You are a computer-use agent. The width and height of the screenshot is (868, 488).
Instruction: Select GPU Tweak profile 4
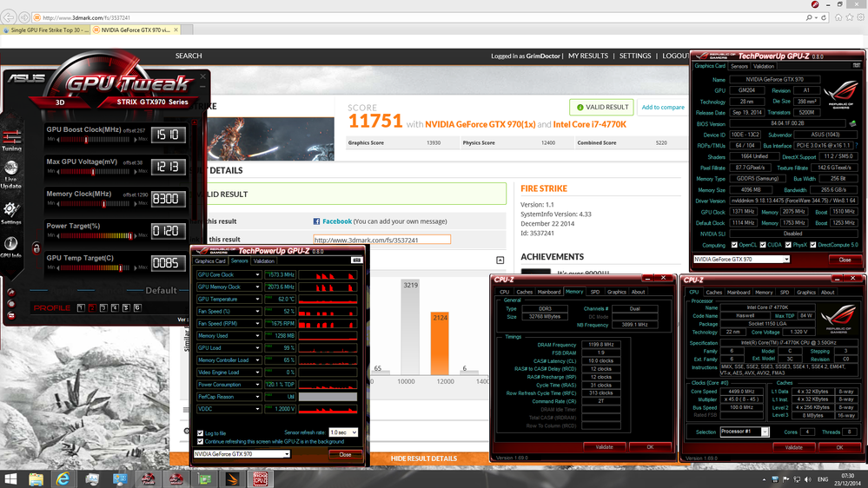(x=115, y=307)
